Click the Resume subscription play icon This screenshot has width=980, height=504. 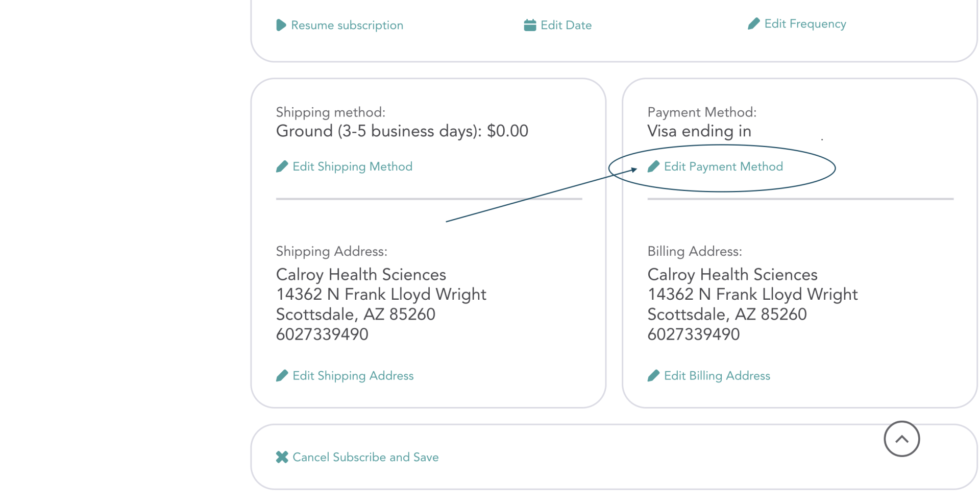point(281,25)
